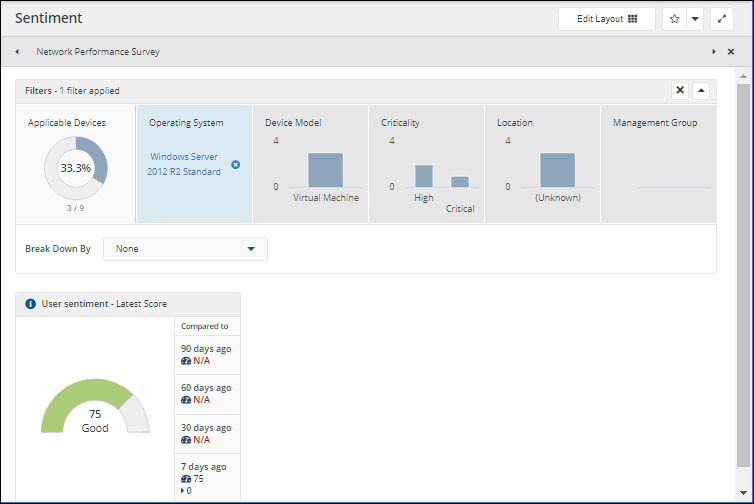The height and width of the screenshot is (504, 754).
Task: Select the High criticality bar
Action: 424,176
